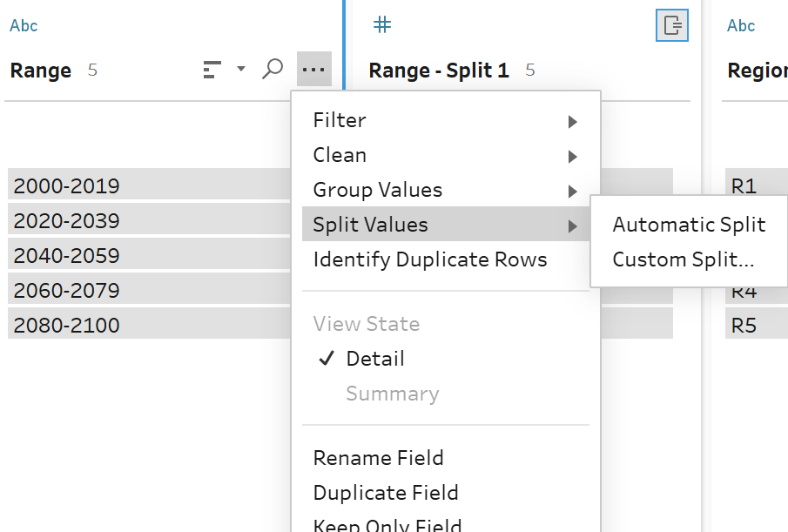
Task: Click the Abc data type icon above Range
Action: (x=24, y=25)
